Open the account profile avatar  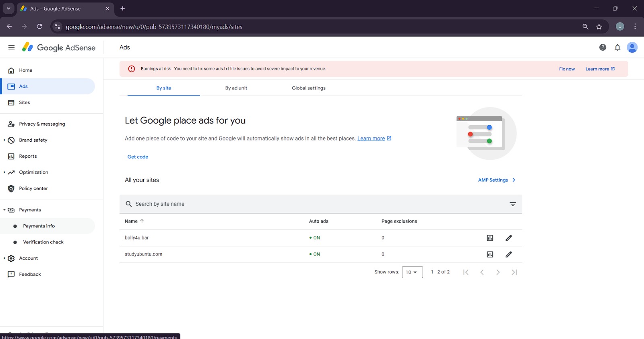(x=632, y=48)
